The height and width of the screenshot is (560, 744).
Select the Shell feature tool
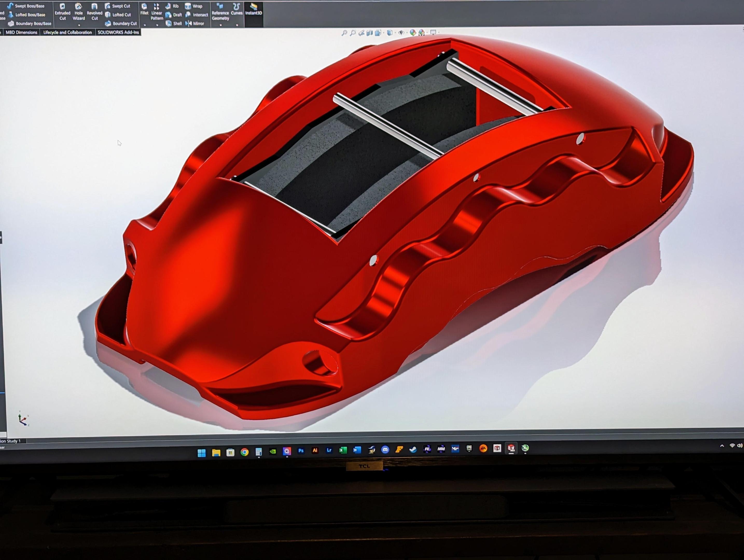(173, 24)
